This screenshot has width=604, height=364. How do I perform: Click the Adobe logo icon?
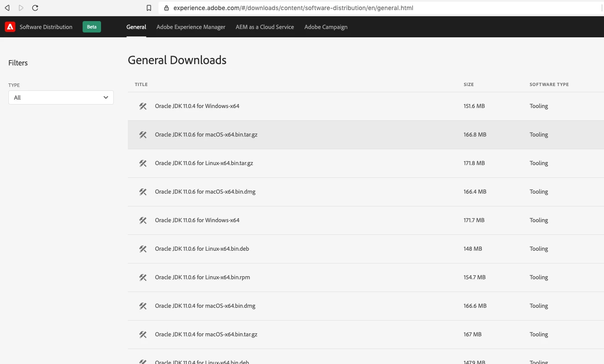pyautogui.click(x=10, y=27)
